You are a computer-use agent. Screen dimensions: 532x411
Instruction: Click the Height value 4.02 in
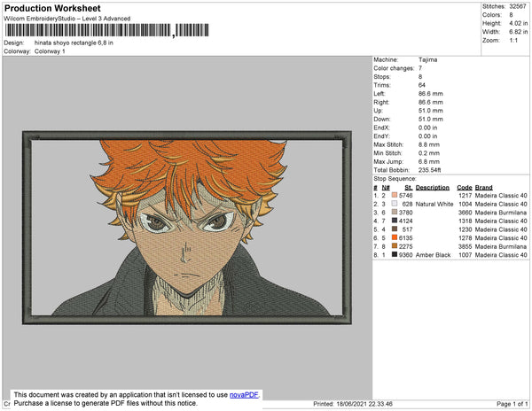518,23
